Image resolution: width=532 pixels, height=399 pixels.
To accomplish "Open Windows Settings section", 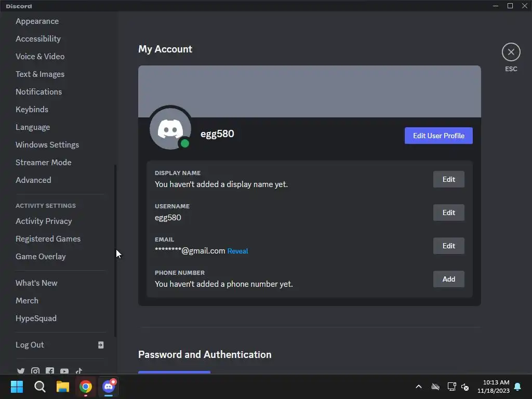I will point(47,144).
